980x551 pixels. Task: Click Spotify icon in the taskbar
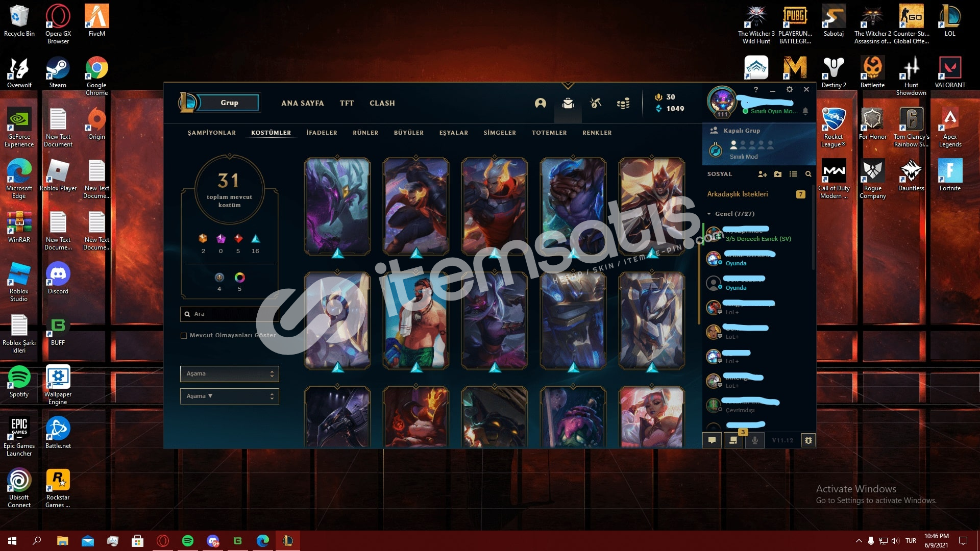point(188,541)
